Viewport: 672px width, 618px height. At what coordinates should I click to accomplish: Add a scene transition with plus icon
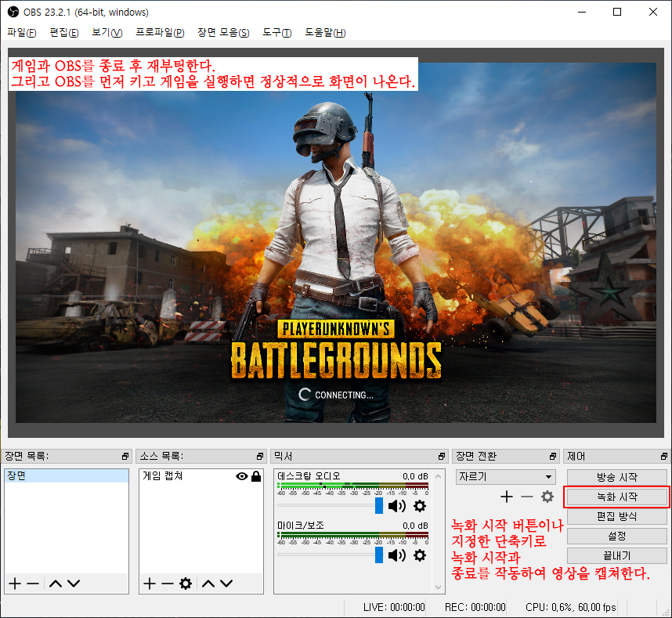coord(507,497)
